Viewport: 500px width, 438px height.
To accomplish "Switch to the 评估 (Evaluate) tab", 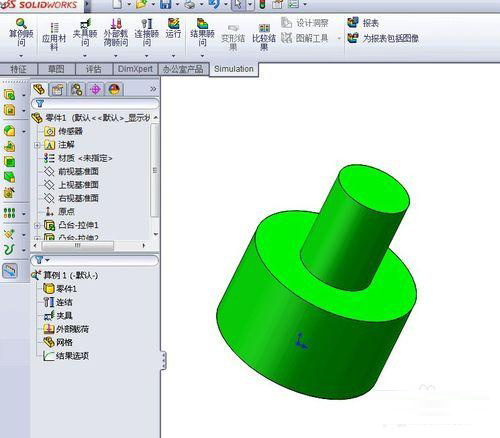I will pyautogui.click(x=94, y=69).
